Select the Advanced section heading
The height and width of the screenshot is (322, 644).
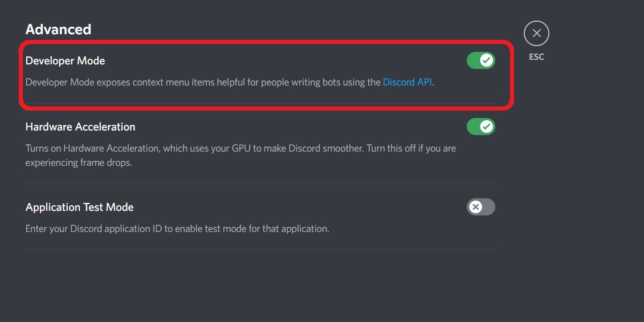tap(58, 30)
